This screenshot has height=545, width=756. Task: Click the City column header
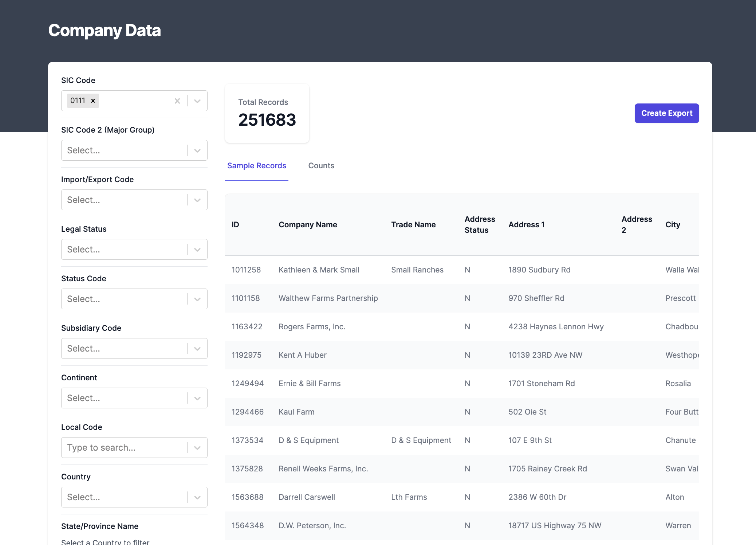(673, 225)
